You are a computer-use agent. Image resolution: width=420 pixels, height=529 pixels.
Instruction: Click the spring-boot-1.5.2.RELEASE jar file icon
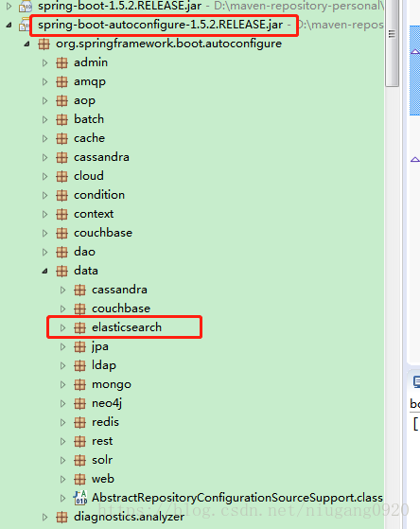point(26,6)
